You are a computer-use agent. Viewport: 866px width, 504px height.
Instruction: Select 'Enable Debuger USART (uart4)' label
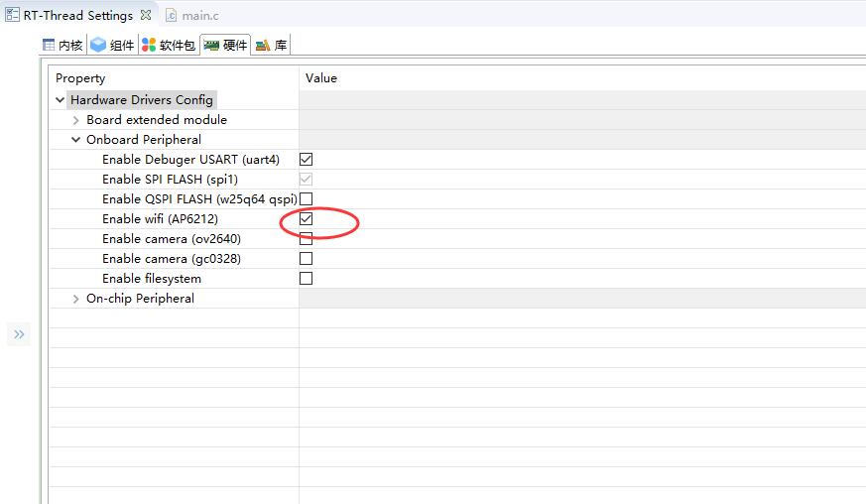[x=191, y=160]
